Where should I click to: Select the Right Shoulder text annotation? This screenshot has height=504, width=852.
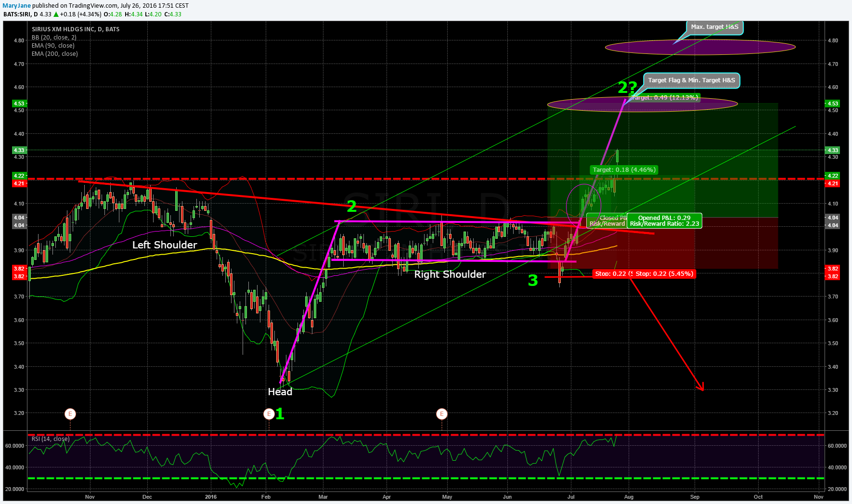(x=450, y=274)
